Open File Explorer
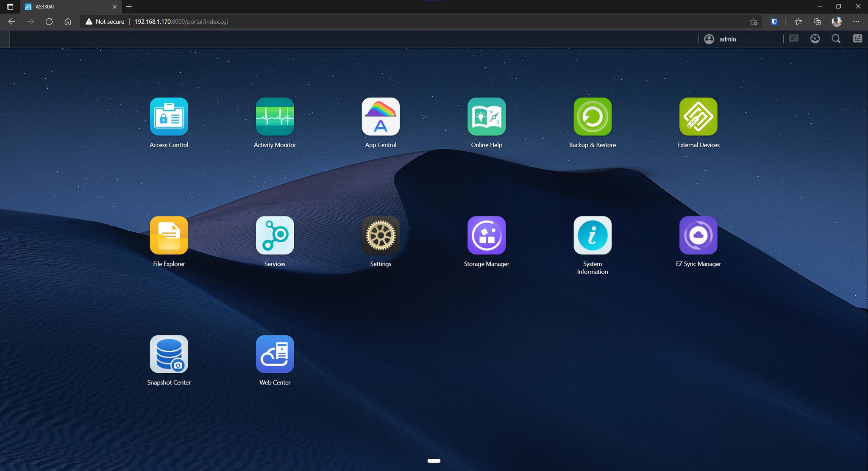Screen dimensions: 868x471 [169, 235]
